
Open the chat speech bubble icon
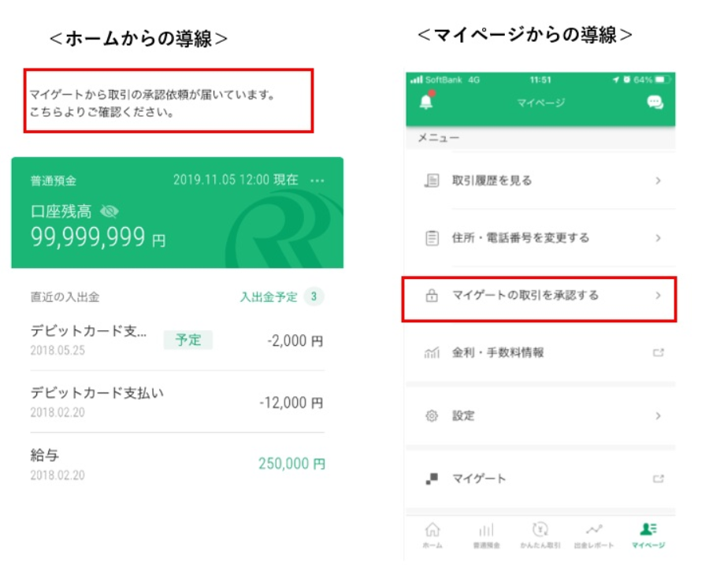655,102
